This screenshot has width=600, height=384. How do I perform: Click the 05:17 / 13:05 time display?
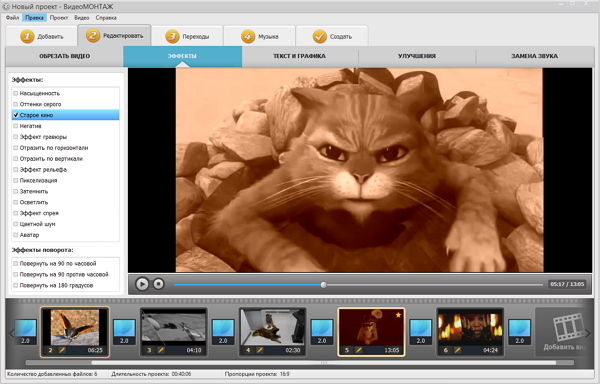(x=567, y=284)
